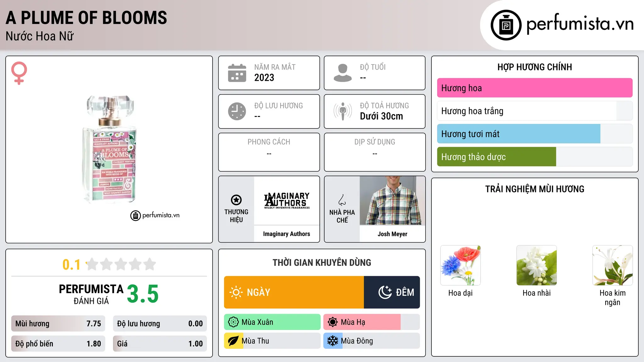Click the Dưới 30cm sillage value

(x=381, y=116)
